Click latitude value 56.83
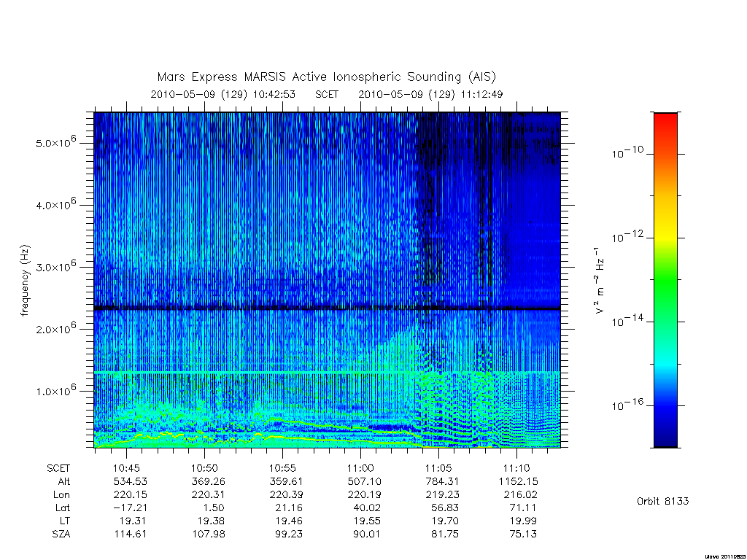Screen dimensions: 747x560 (x=445, y=507)
